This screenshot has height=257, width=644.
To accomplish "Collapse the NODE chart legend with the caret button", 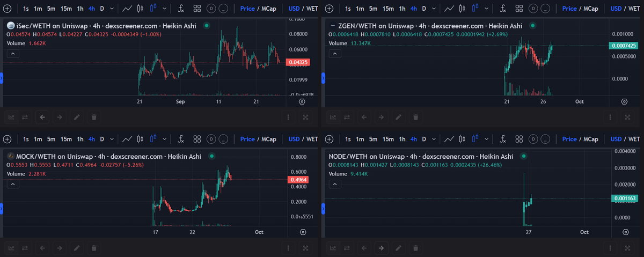I will click(334, 184).
